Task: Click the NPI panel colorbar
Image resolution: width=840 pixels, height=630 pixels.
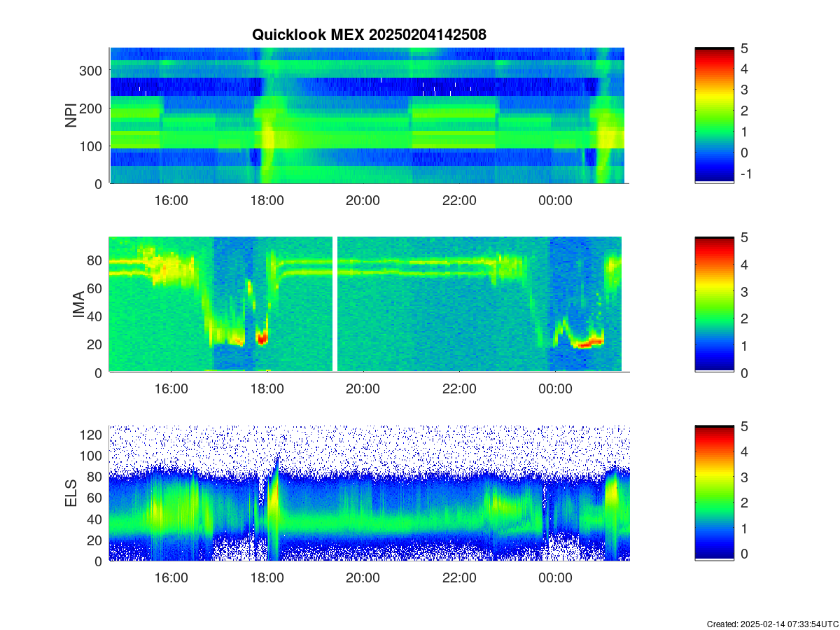Action: pyautogui.click(x=714, y=115)
